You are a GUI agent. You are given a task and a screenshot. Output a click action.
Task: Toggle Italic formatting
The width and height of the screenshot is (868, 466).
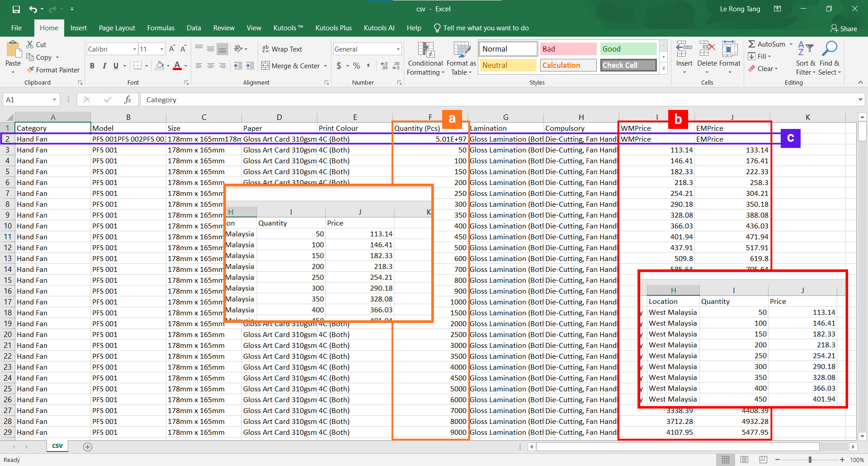(x=104, y=66)
